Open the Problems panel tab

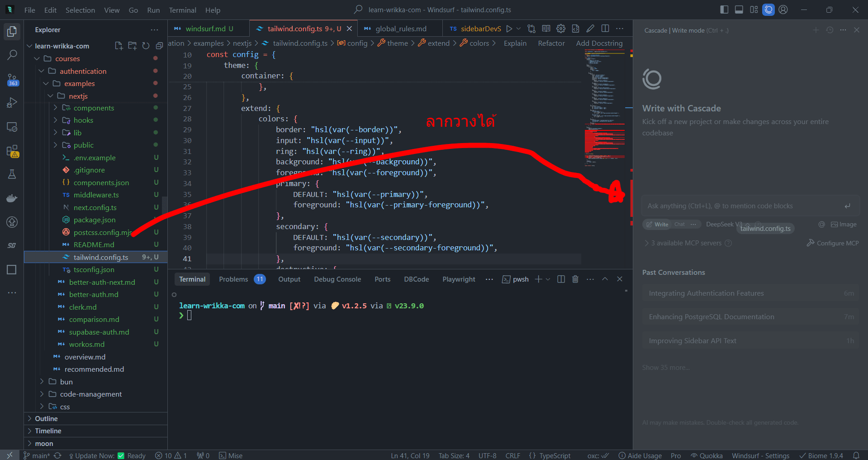point(242,279)
